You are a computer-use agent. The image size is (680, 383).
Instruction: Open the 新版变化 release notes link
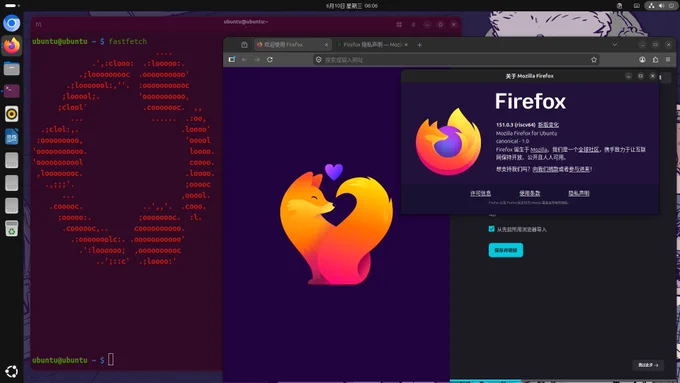pyautogui.click(x=548, y=125)
